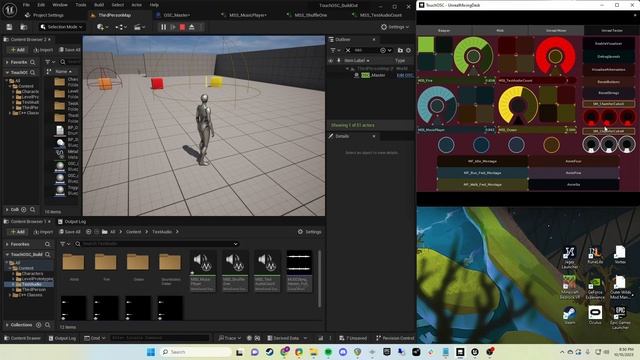
Task: Click Add in Content Browser 2
Action: pos(17,50)
